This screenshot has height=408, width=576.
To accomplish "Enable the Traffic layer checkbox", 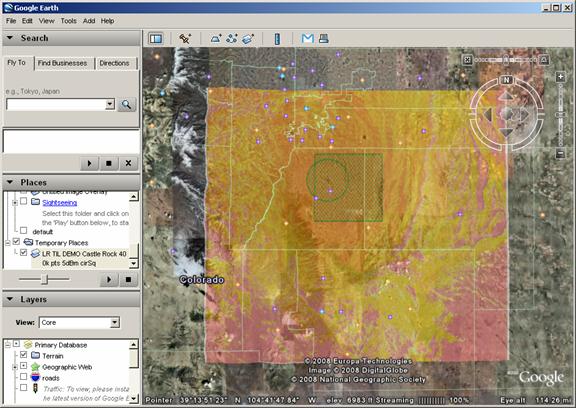I will [x=24, y=388].
